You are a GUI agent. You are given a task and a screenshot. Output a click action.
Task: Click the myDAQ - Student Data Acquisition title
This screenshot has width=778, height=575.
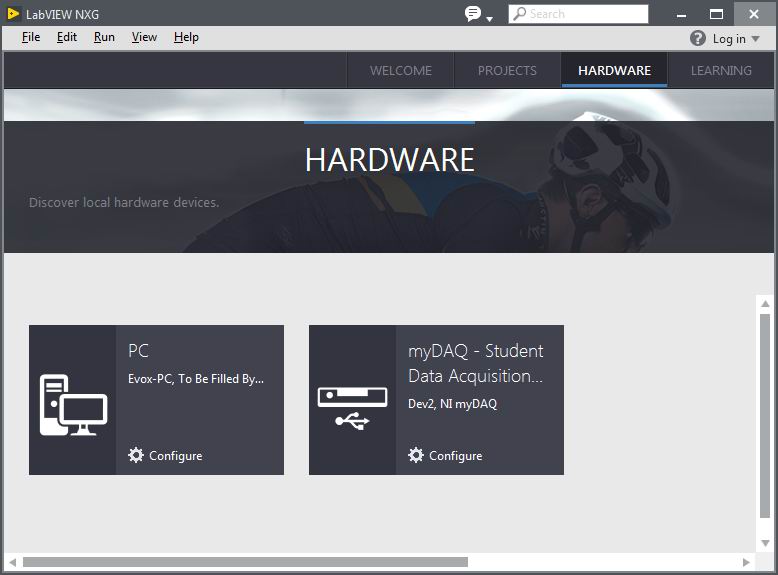click(x=475, y=364)
